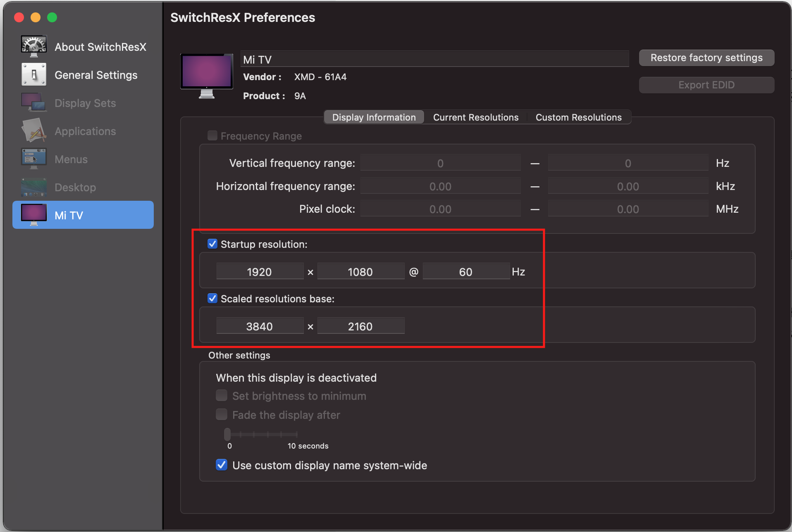
Task: Click the General Settings switch icon
Action: click(x=34, y=75)
